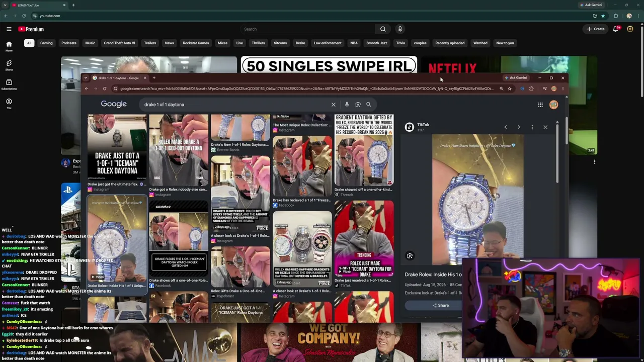Open Google Lens search by image

[x=358, y=105]
